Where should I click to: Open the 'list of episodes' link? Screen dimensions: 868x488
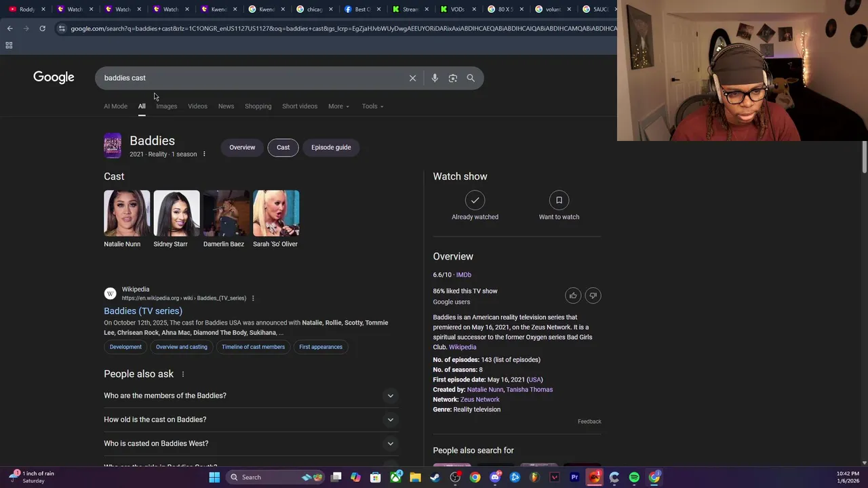pos(517,360)
